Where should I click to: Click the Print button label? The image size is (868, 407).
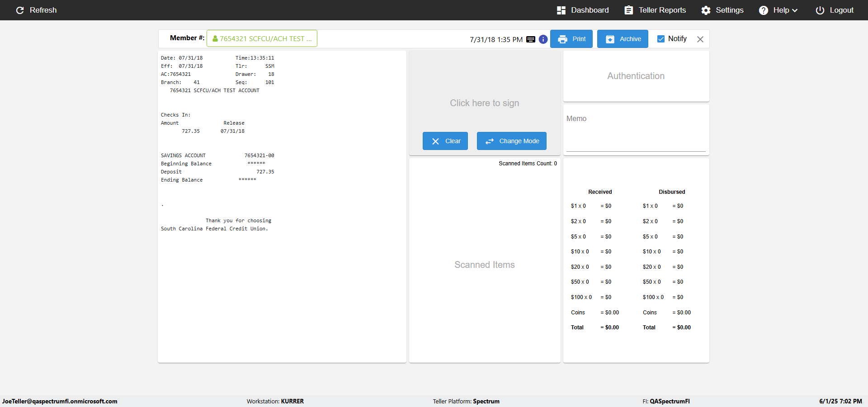pyautogui.click(x=579, y=39)
